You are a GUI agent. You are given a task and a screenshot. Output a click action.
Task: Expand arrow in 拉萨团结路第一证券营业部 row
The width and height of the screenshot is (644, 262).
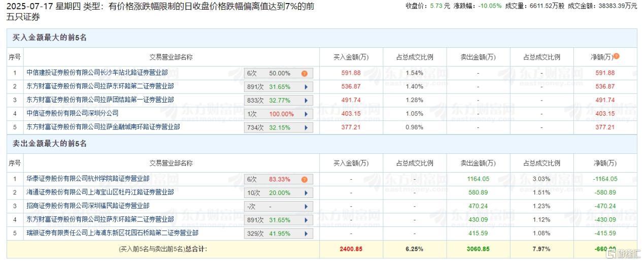(306, 100)
